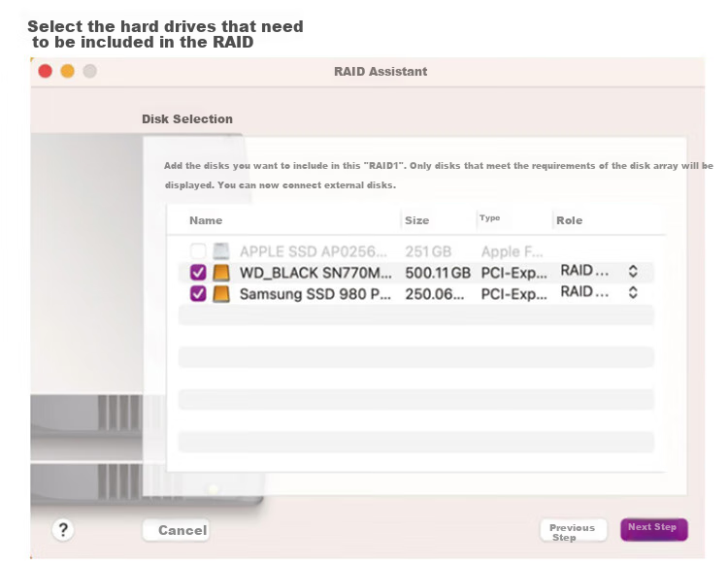Click the Role column header
Viewport: 728px width, 565px height.
(x=569, y=220)
